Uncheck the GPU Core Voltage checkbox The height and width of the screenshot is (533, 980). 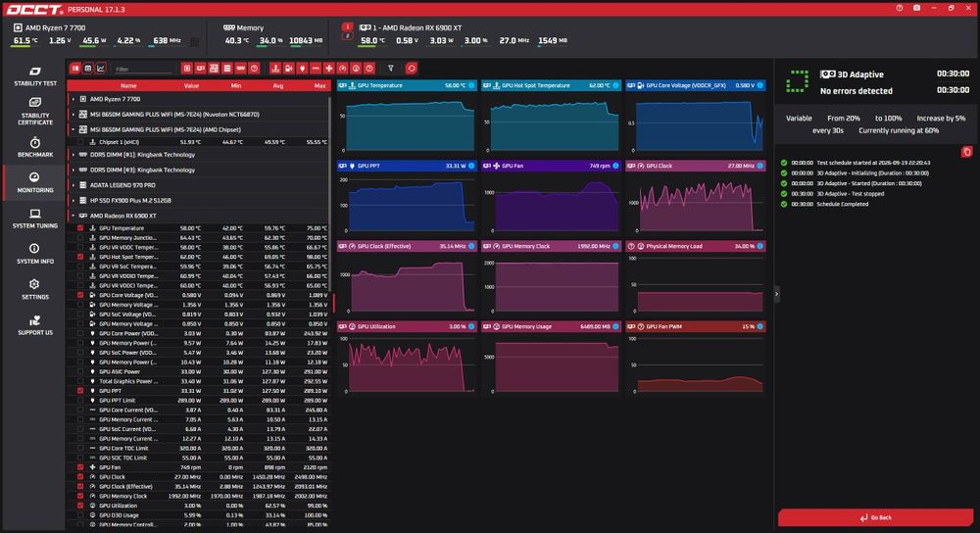(x=80, y=295)
